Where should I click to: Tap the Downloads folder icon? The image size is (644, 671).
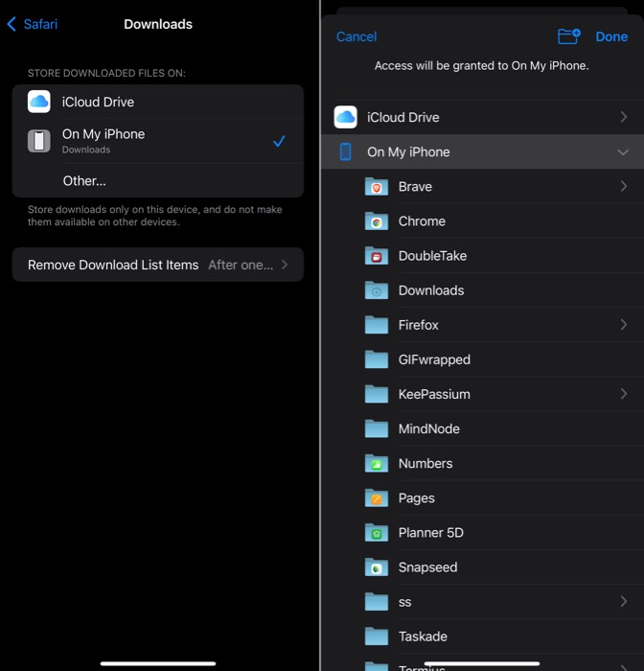377,290
